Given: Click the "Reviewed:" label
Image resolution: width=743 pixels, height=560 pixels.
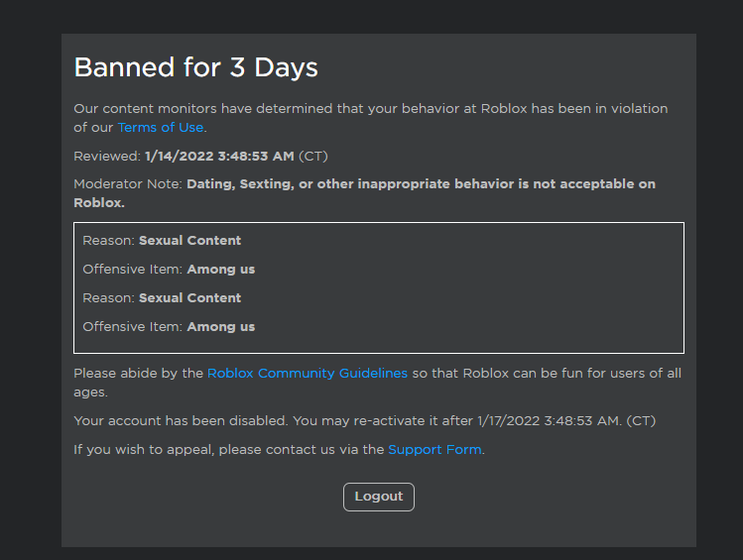Looking at the screenshot, I should [x=106, y=157].
